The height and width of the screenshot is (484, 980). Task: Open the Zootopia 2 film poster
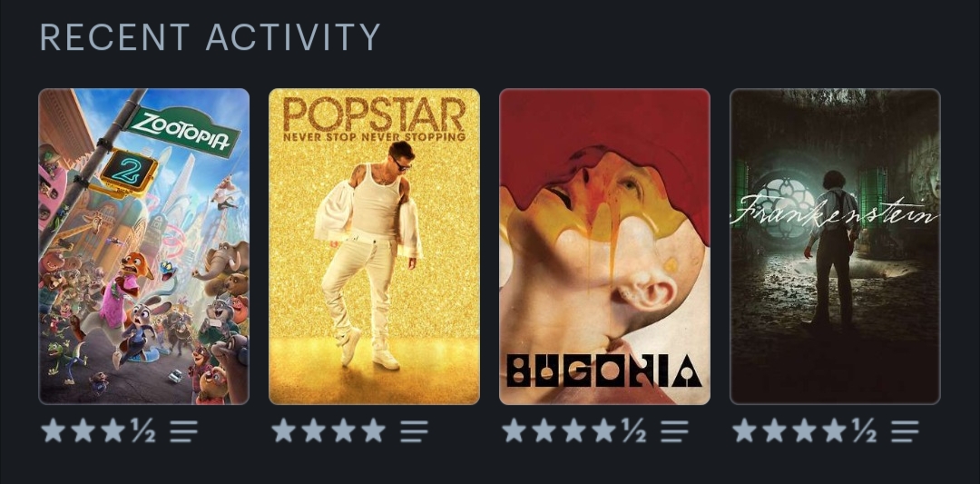(143, 246)
